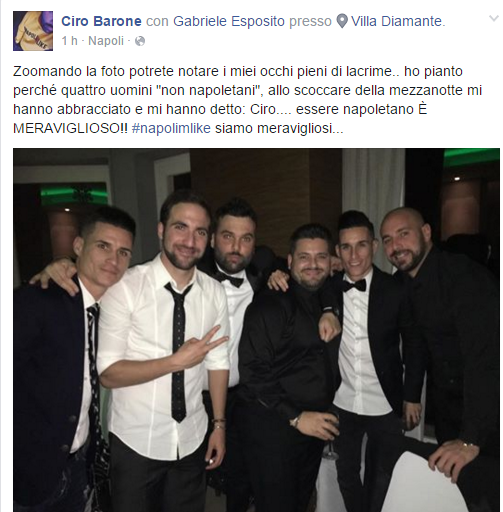Click the 'siamo meravigliosi...' closing text
Screen dimensions: 503x512
pyautogui.click(x=279, y=128)
